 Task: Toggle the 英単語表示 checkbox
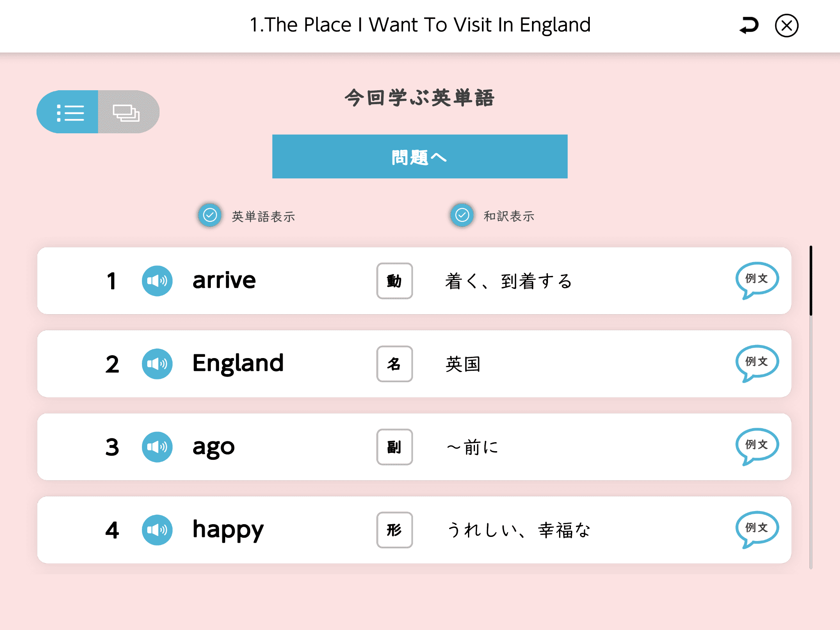click(x=210, y=215)
